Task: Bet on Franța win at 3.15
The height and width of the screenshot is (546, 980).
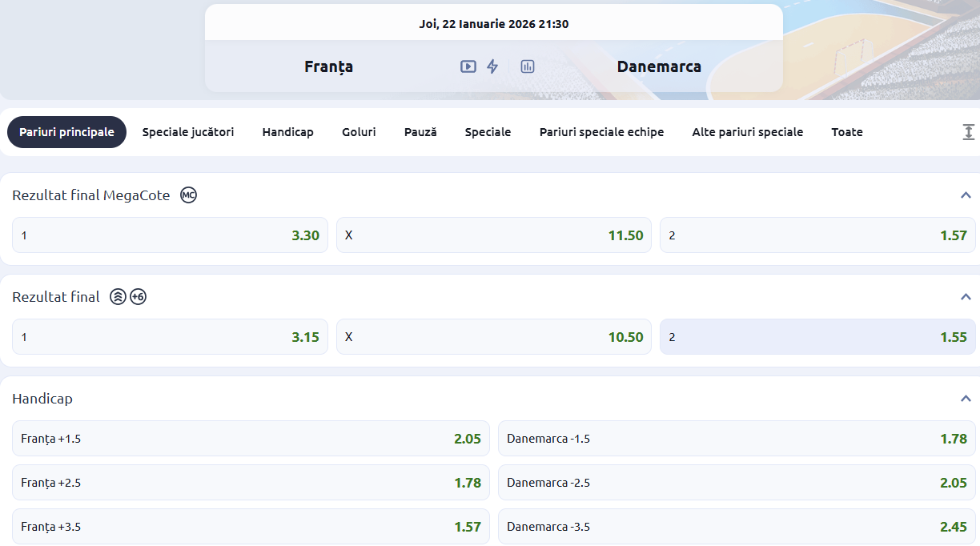Action: pyautogui.click(x=170, y=337)
